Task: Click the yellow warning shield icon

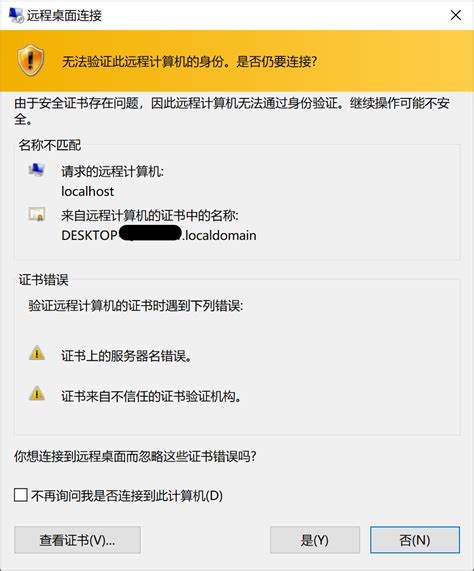Action: click(31, 60)
